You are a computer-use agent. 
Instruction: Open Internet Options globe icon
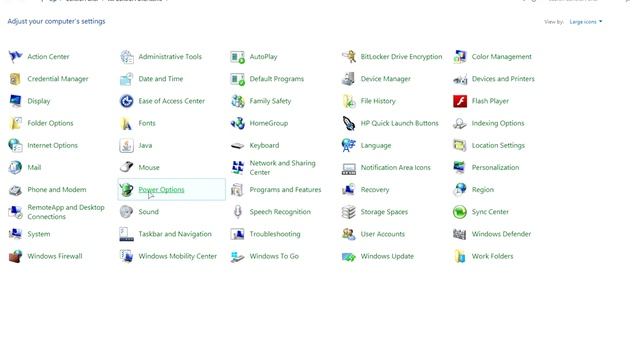[16, 145]
